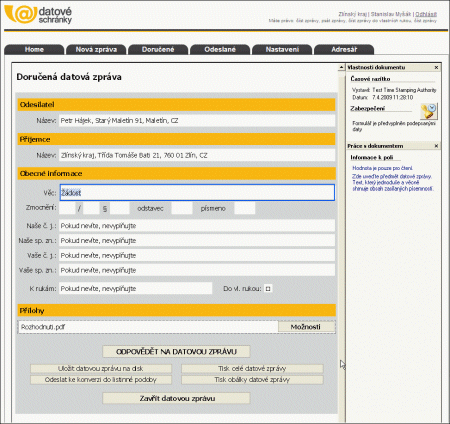Click ODPOVĚDĚT NA DATOVOU ZPRÁVU button
450x424 pixels.
[x=176, y=351]
